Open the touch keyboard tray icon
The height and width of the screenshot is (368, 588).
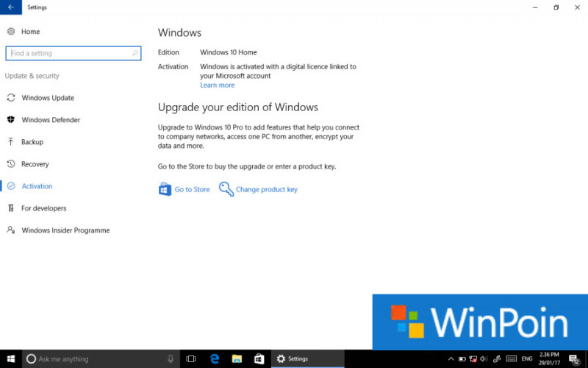point(511,359)
